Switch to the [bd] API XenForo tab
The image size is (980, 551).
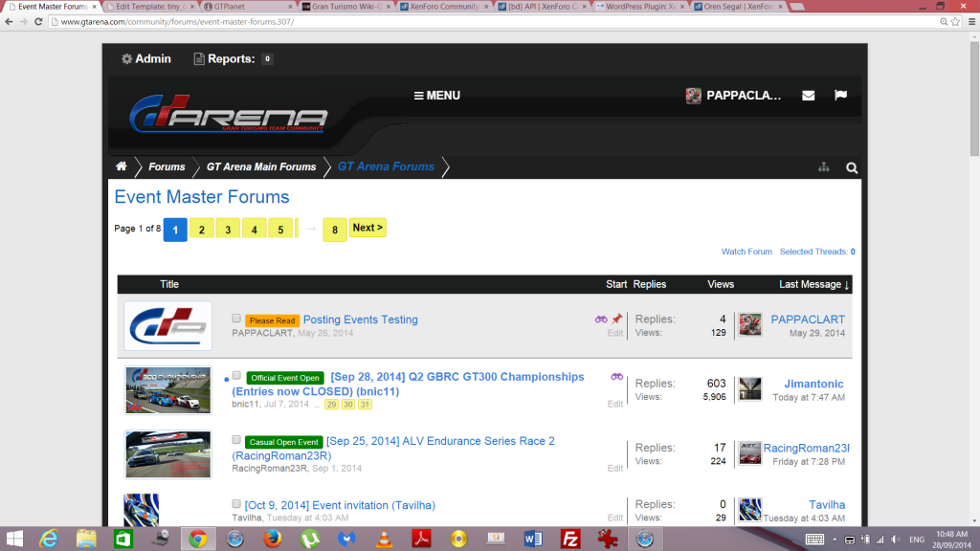point(542,7)
